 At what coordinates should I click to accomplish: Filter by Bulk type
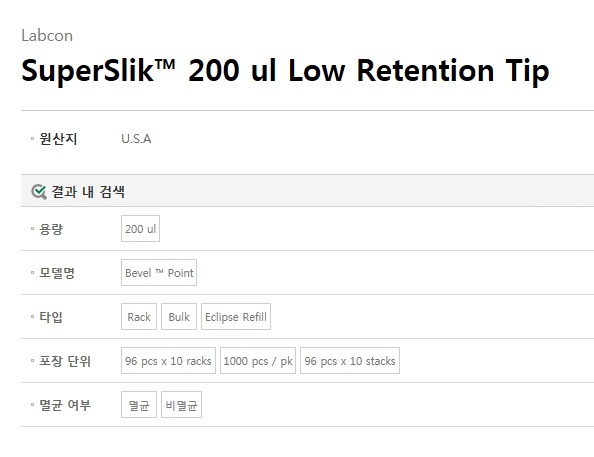(x=179, y=316)
